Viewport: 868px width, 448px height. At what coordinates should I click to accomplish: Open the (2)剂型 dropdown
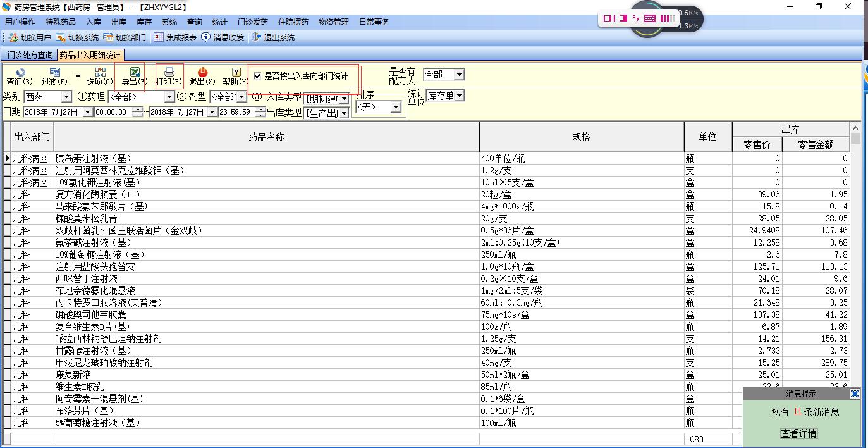coord(241,97)
